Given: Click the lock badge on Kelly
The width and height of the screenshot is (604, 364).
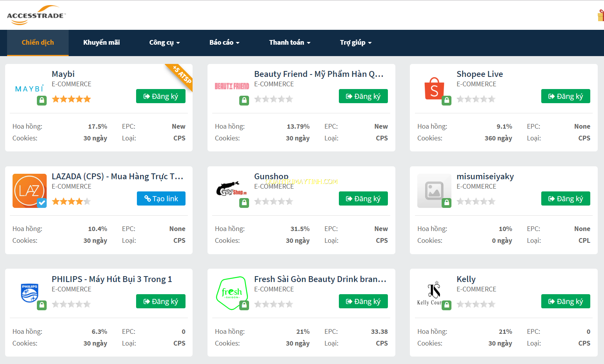Looking at the screenshot, I should point(446,305).
